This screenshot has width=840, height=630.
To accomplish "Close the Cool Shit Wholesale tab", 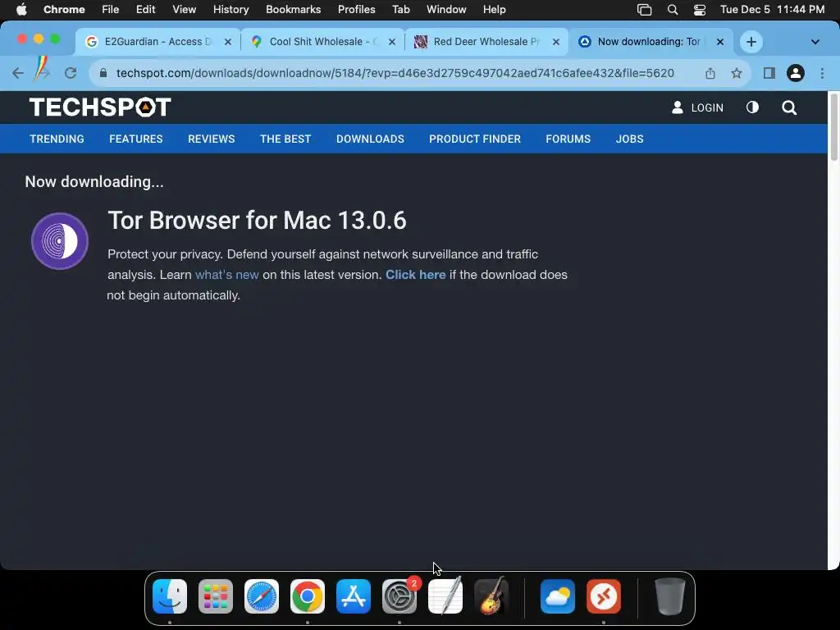I will pos(391,42).
